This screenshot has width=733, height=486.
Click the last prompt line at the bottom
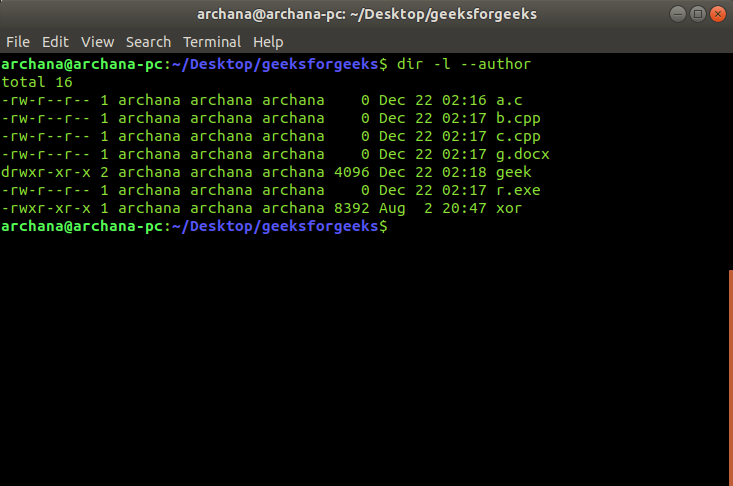click(194, 226)
